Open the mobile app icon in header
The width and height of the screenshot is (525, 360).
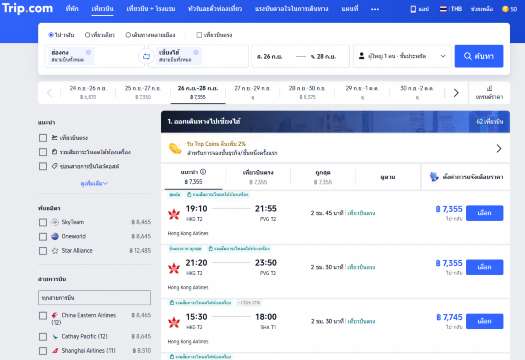413,9
